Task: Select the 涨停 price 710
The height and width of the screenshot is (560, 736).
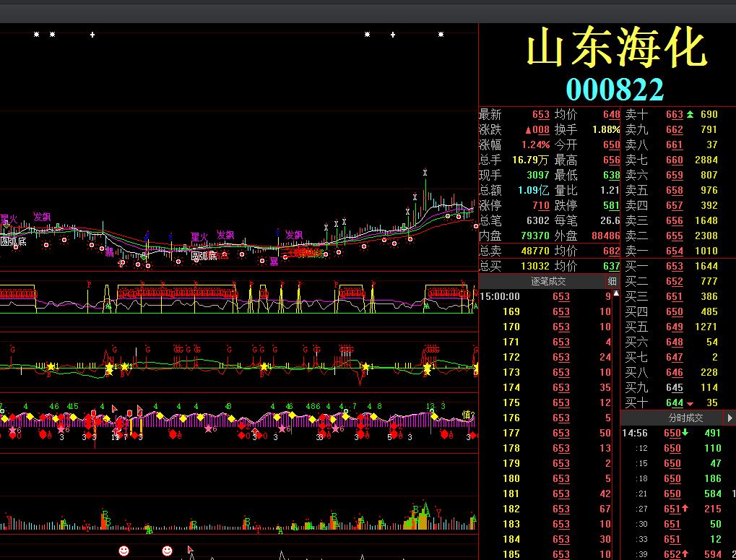Action: [x=541, y=206]
